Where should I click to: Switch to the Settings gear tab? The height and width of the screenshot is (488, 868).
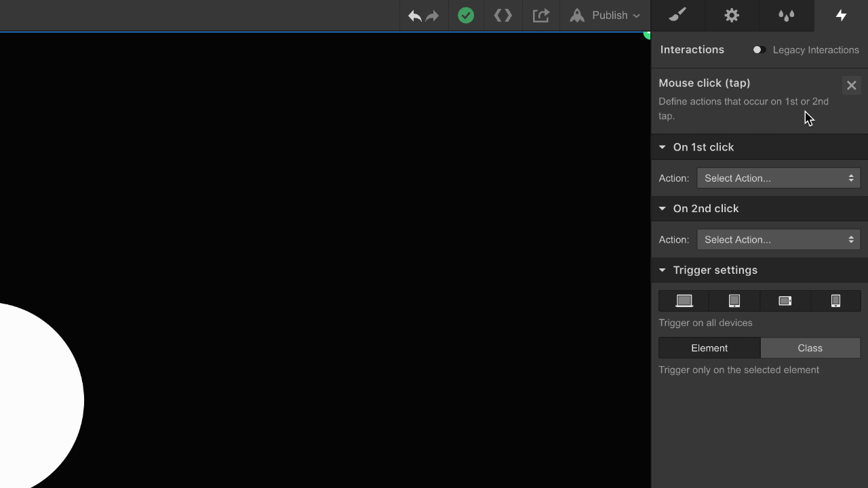point(732,16)
